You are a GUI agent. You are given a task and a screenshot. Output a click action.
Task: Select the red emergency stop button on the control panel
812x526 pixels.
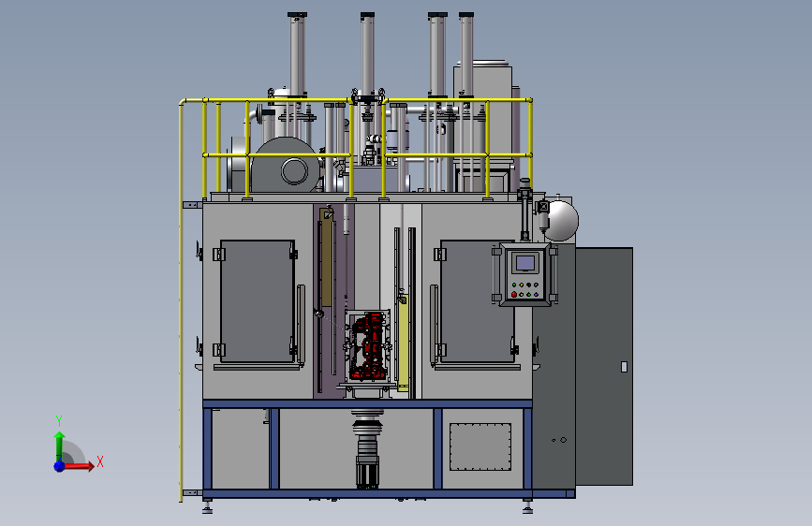pyautogui.click(x=514, y=295)
